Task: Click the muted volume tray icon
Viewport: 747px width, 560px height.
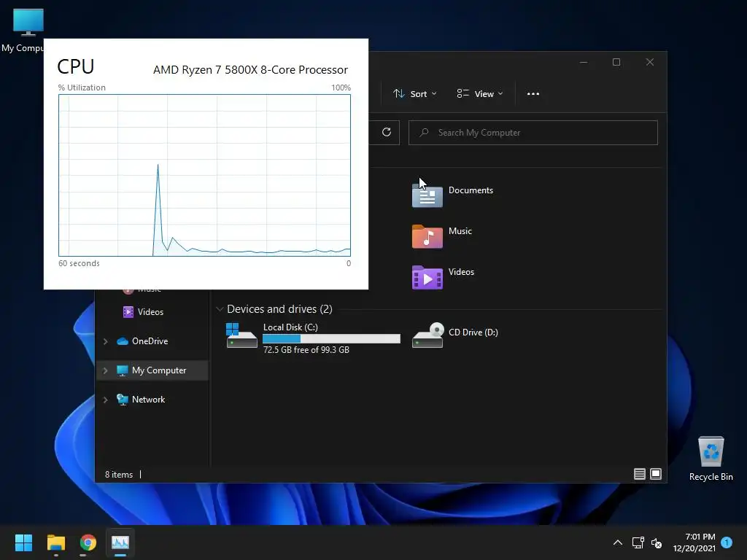Action: pos(657,542)
